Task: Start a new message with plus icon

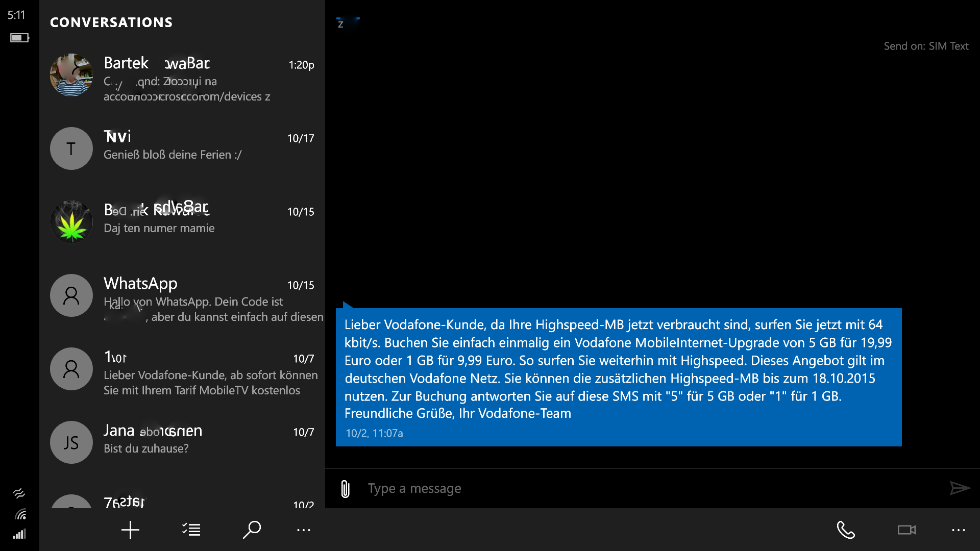Action: pyautogui.click(x=130, y=530)
